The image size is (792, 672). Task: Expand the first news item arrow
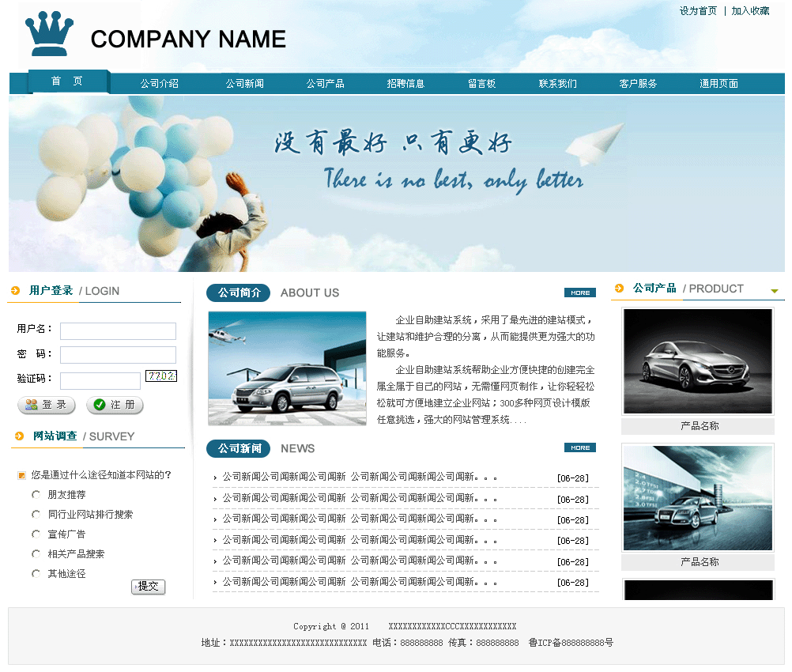pyautogui.click(x=215, y=478)
